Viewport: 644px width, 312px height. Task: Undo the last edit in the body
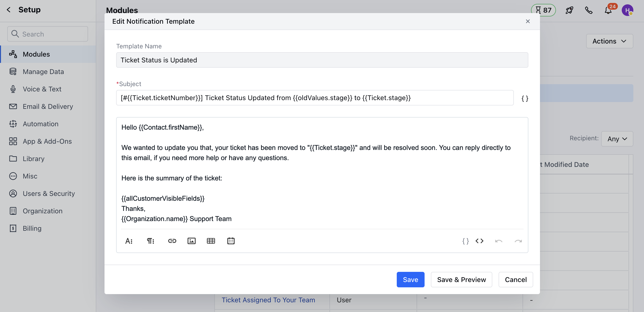coord(499,241)
